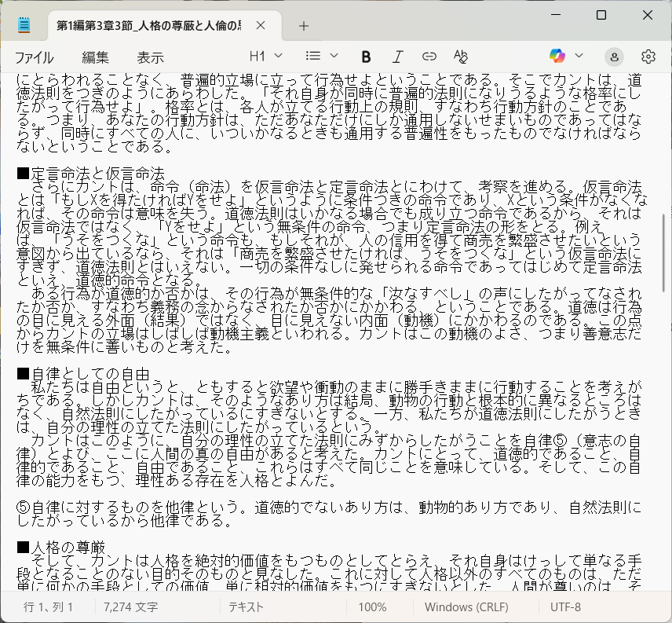Screen dimensions: 672x623
Task: Click the vertical scrollbar thumb
Action: tap(665, 251)
